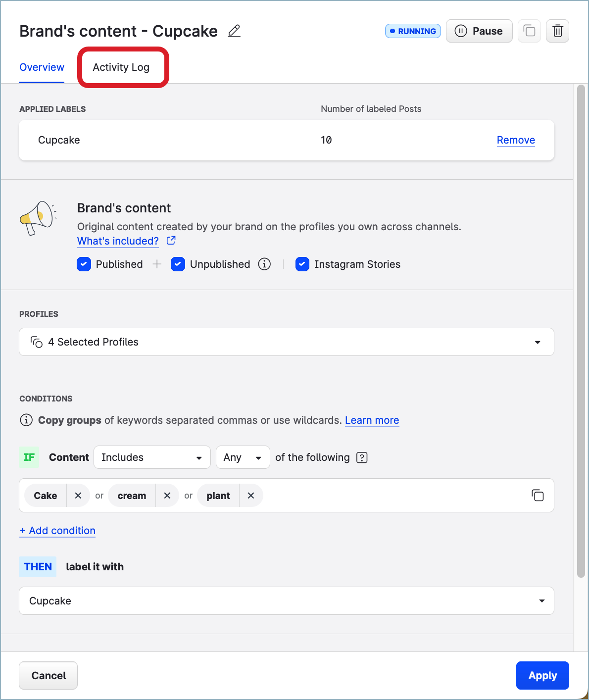This screenshot has width=589, height=700.
Task: Open the trash icon to delete this rule
Action: 557,31
